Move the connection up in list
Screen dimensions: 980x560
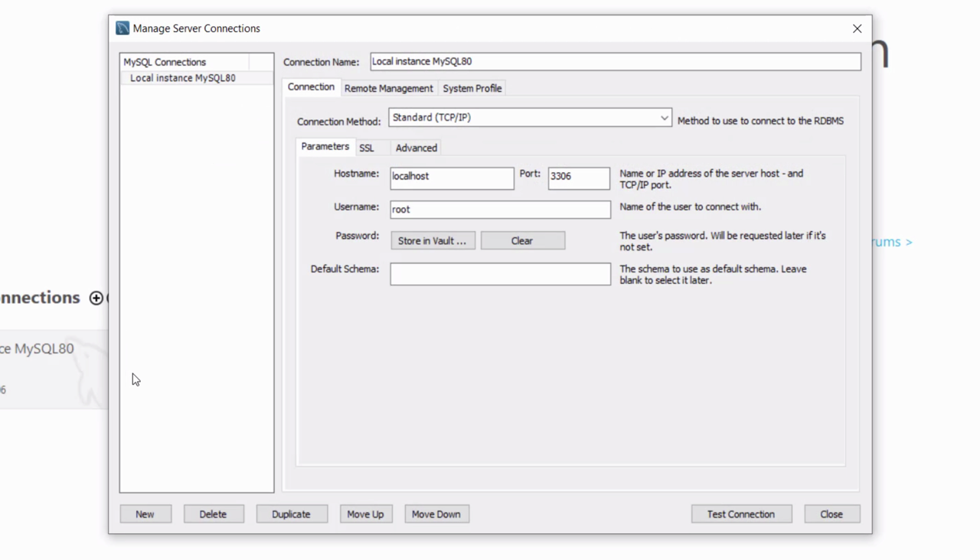(x=365, y=514)
